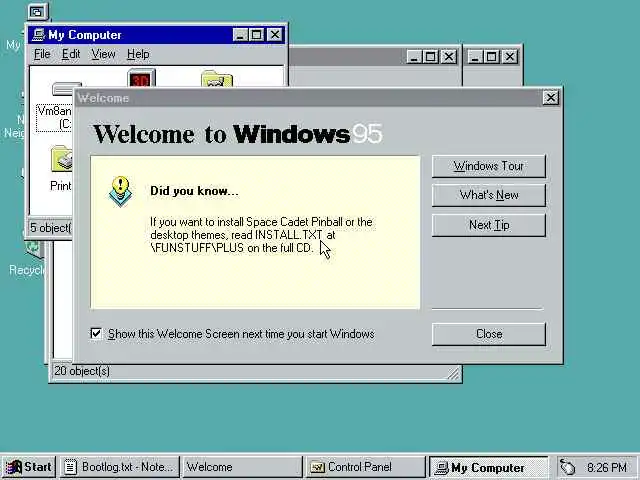Open the Windows Tour
The width and height of the screenshot is (640, 480).
(489, 166)
